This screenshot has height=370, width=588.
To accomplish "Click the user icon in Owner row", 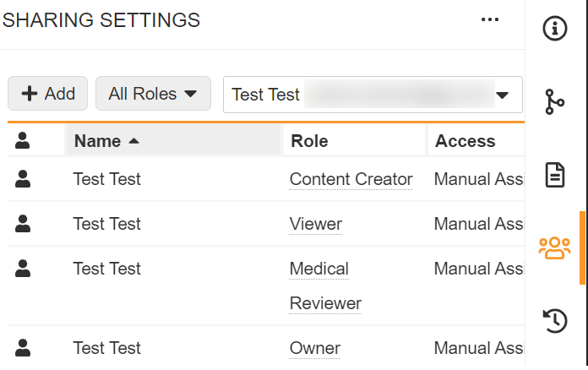I will (x=23, y=347).
